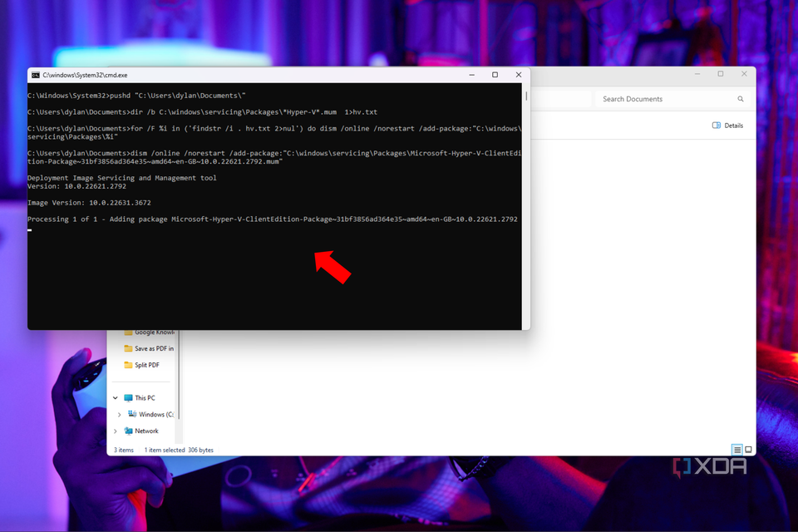The image size is (798, 532).
Task: Click the pushd command line in cmd
Action: 136,96
